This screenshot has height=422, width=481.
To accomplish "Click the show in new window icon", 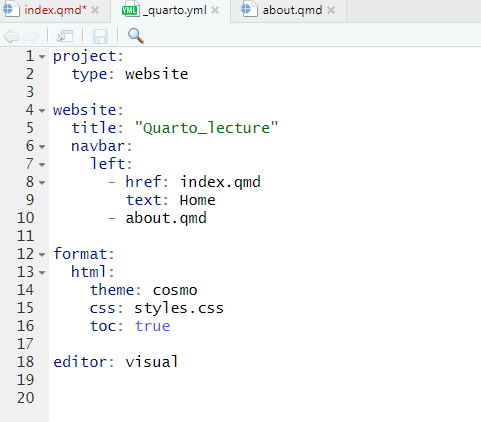I will 65,36.
